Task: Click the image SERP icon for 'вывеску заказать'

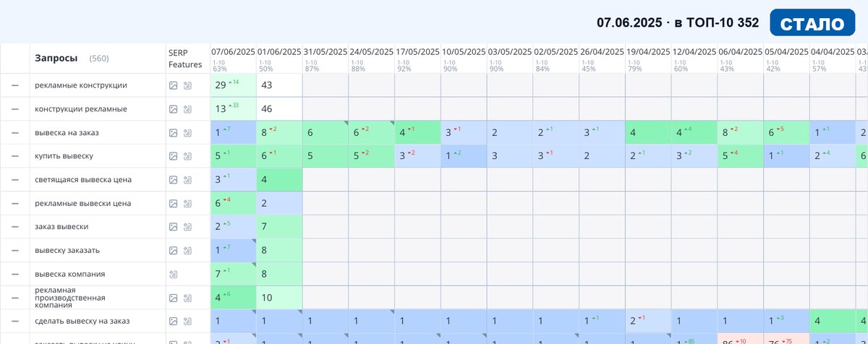Action: 173,251
